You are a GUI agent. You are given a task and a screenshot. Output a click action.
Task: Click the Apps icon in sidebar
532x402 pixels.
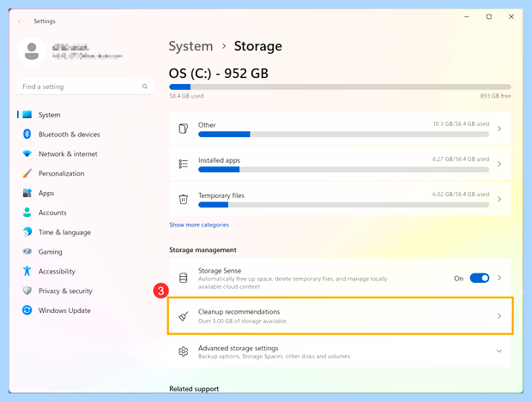[27, 193]
